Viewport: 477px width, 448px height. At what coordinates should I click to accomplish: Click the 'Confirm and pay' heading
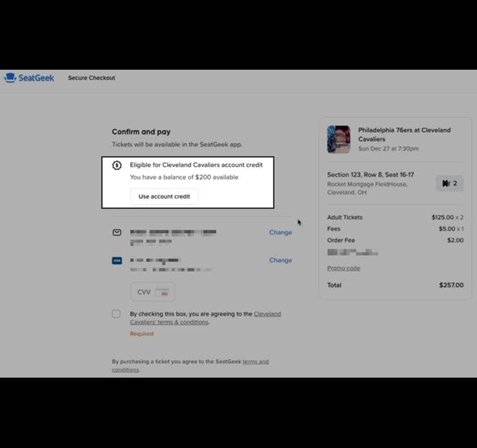141,132
